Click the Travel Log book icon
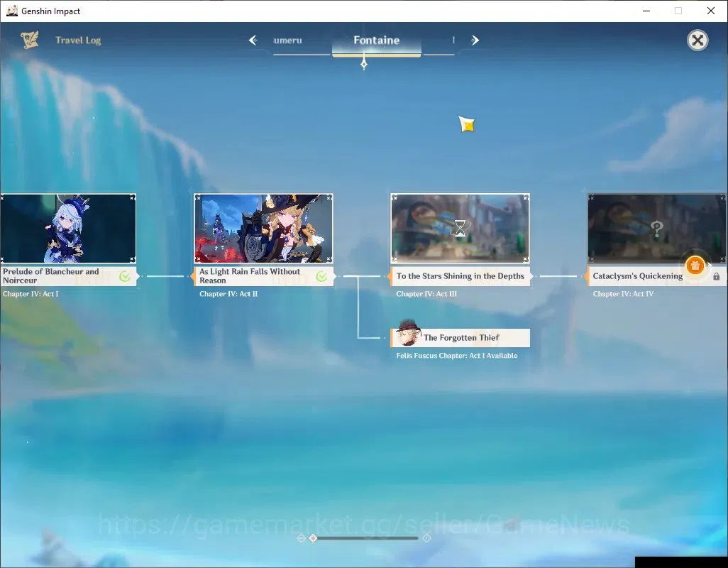This screenshot has width=728, height=568. point(29,40)
